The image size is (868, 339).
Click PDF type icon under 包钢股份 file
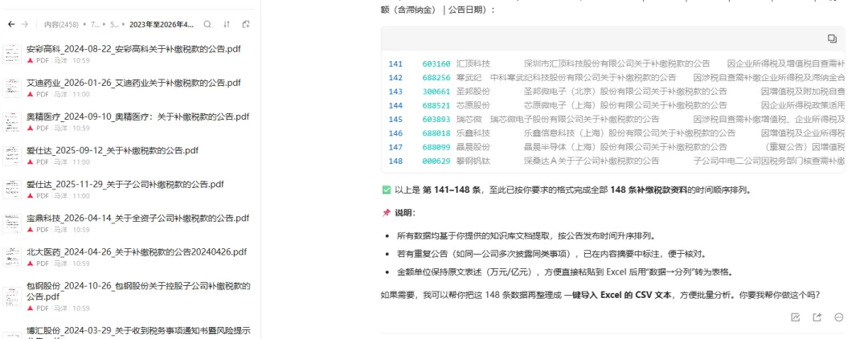pos(30,308)
